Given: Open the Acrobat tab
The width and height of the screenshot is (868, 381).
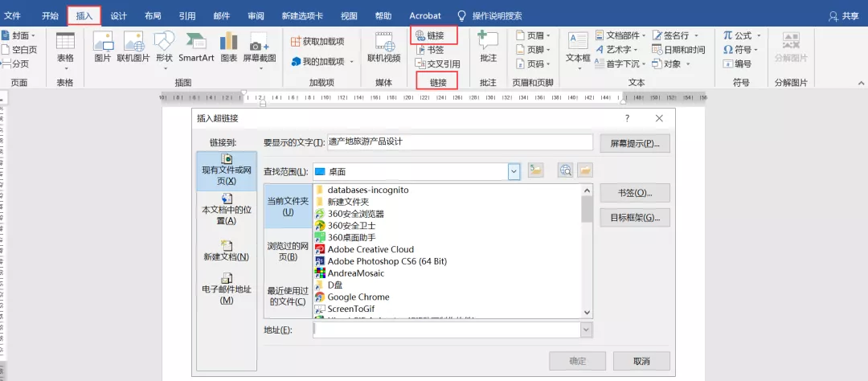Looking at the screenshot, I should pyautogui.click(x=425, y=16).
